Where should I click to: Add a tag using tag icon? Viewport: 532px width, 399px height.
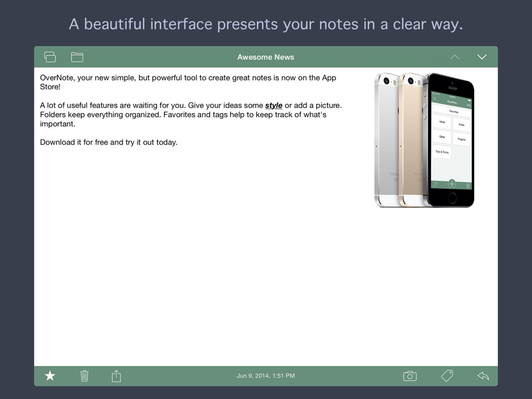click(x=447, y=376)
